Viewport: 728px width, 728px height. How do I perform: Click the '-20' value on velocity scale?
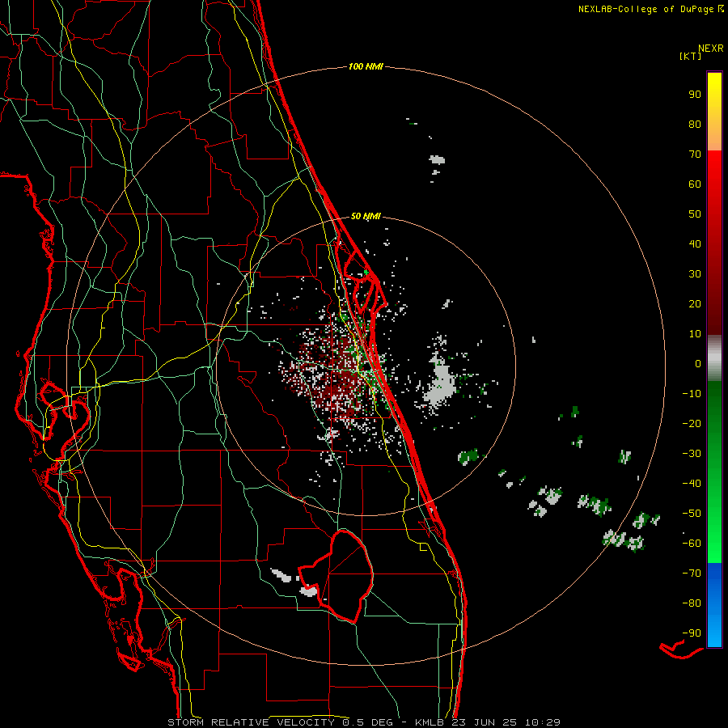692,424
